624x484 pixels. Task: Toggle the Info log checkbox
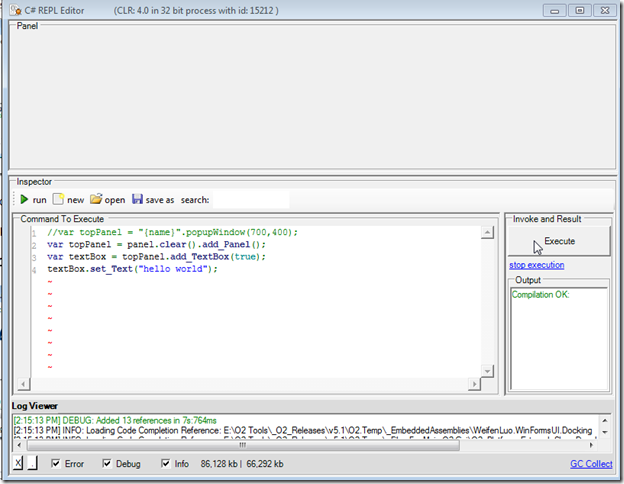click(x=166, y=463)
